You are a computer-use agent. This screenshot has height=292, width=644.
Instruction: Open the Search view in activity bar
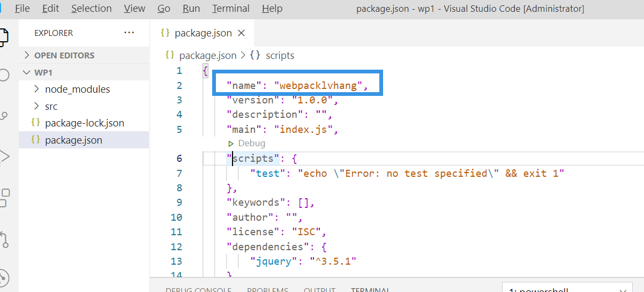coord(3,75)
